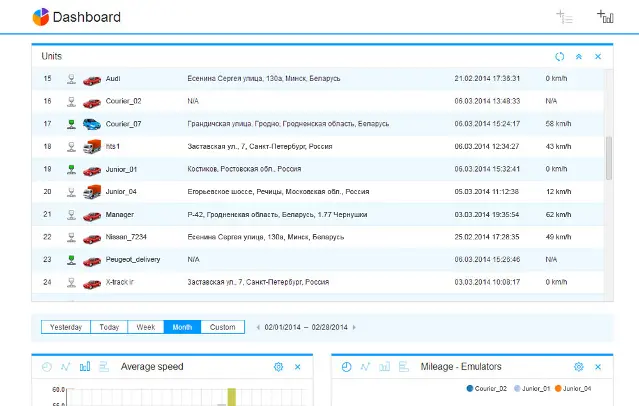Click the Units list scrollbar thumb
The image size is (639, 406).
(609, 158)
